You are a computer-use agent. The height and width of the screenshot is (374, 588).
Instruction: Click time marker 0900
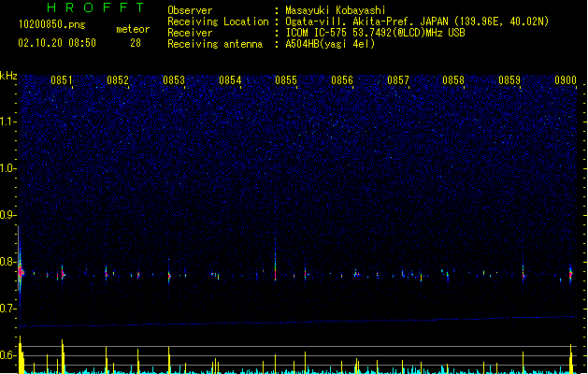(x=566, y=80)
